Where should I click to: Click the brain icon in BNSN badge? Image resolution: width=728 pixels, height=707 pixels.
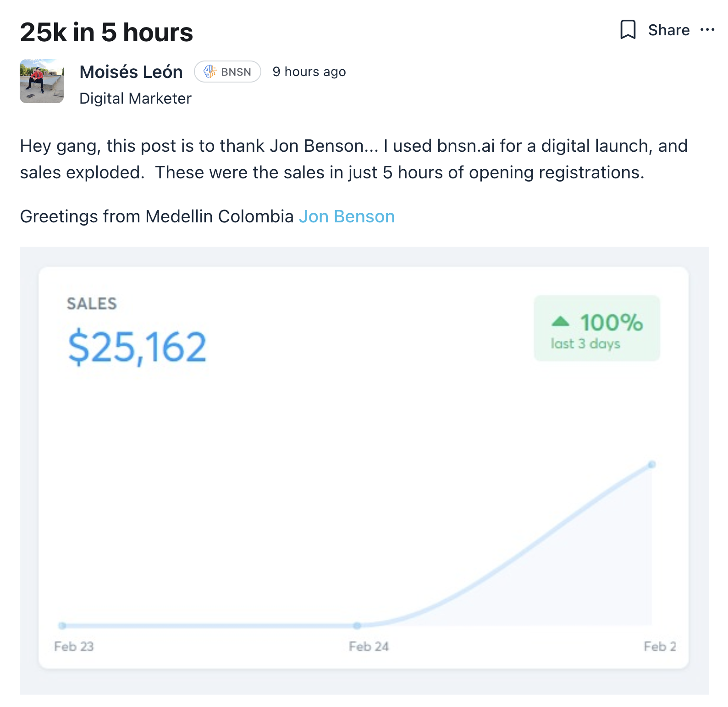tap(210, 72)
